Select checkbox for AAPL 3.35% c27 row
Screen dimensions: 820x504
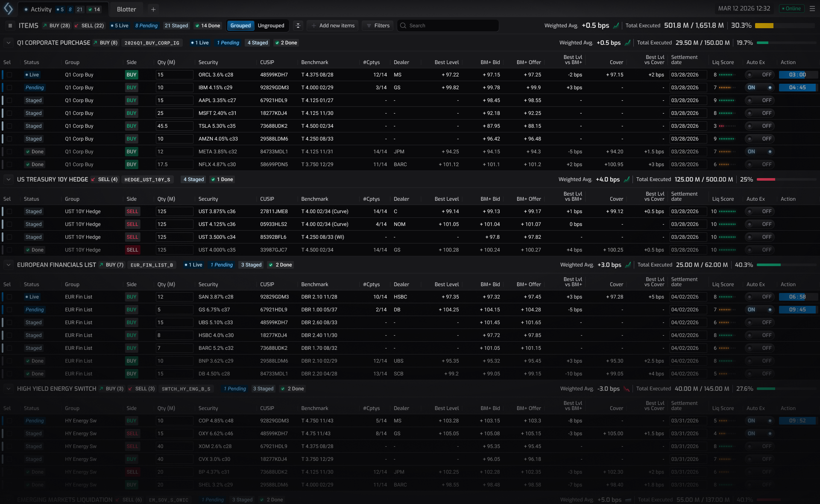coord(9,100)
